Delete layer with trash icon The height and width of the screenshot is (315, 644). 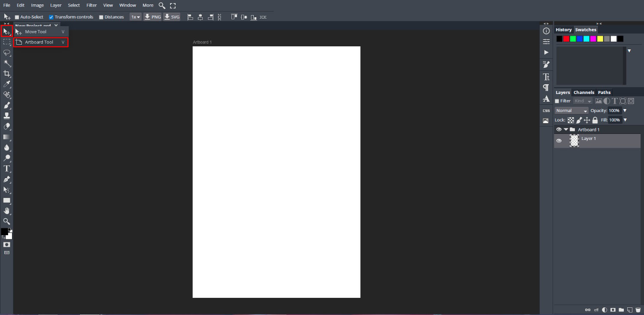638,310
